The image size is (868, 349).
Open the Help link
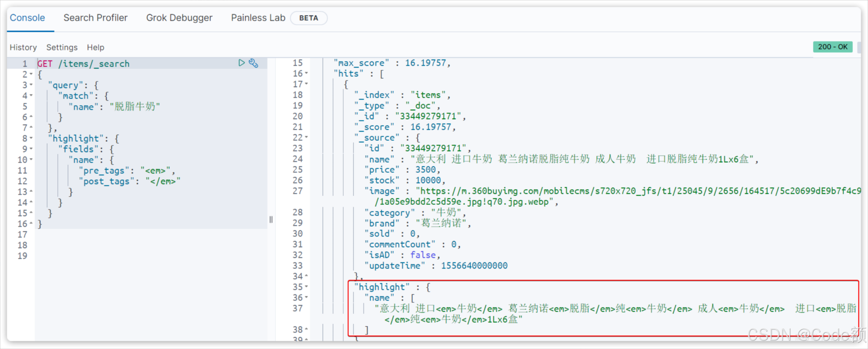pos(96,47)
